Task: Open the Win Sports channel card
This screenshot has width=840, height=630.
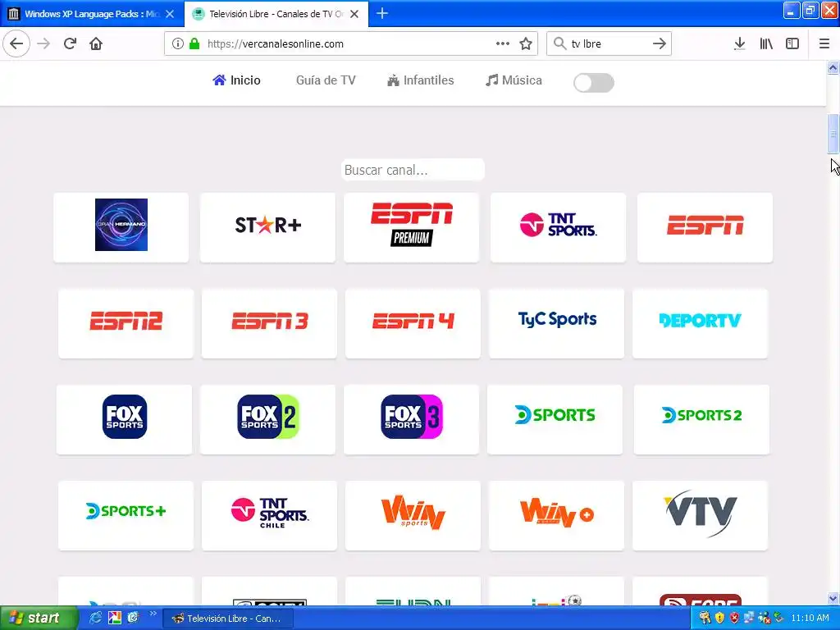Action: point(413,515)
